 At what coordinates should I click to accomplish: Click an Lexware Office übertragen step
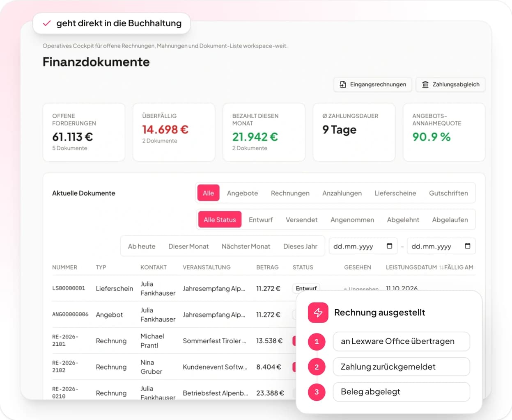pos(401,341)
